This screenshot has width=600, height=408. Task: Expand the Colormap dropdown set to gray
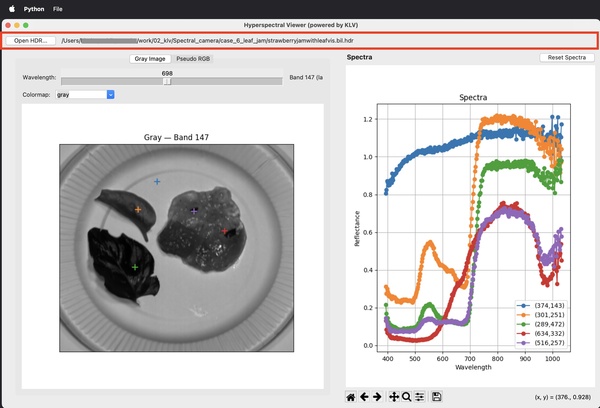pos(111,94)
